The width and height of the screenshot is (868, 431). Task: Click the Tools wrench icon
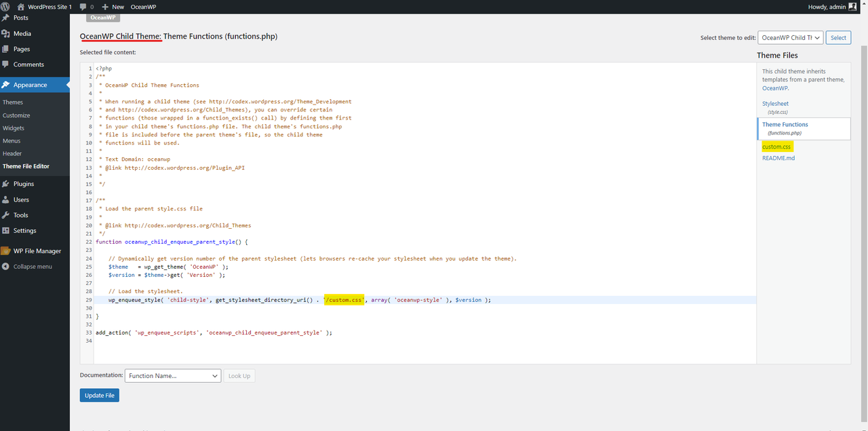(6, 215)
